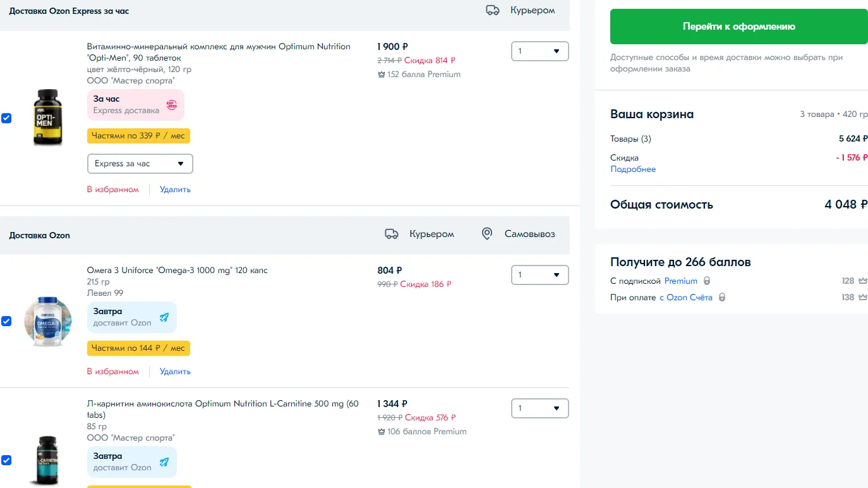Click the Express delivery badge icon on Opti-Men
The height and width of the screenshot is (488, 868).
pos(172,105)
